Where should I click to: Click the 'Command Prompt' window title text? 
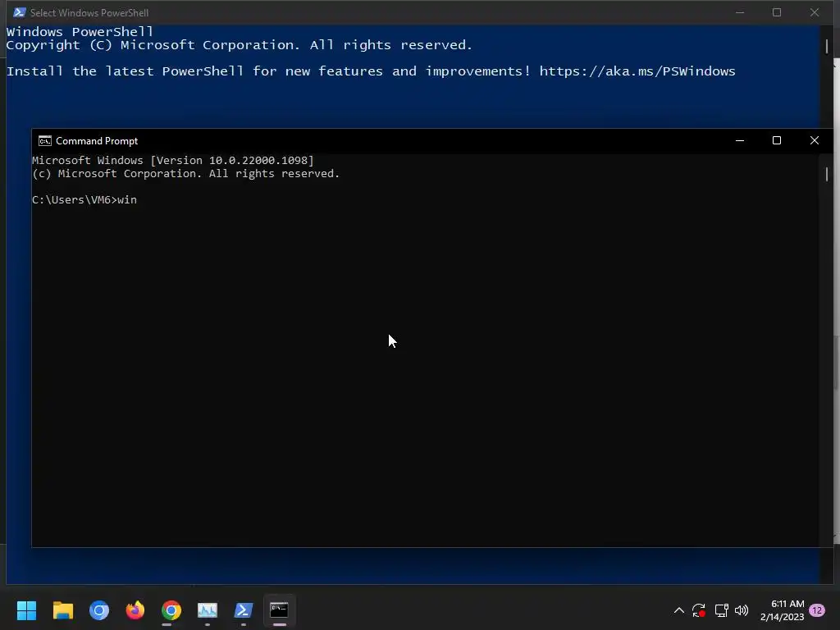tap(97, 141)
